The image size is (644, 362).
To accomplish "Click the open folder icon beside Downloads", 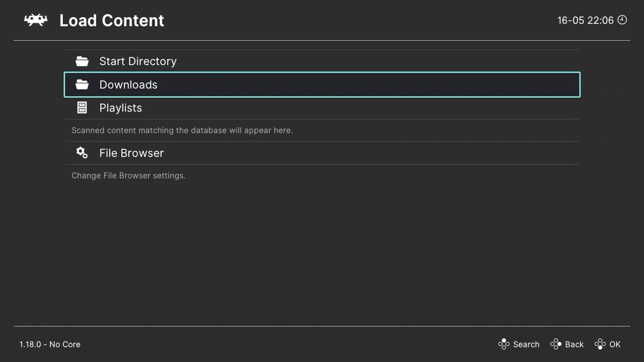I will pos(82,84).
